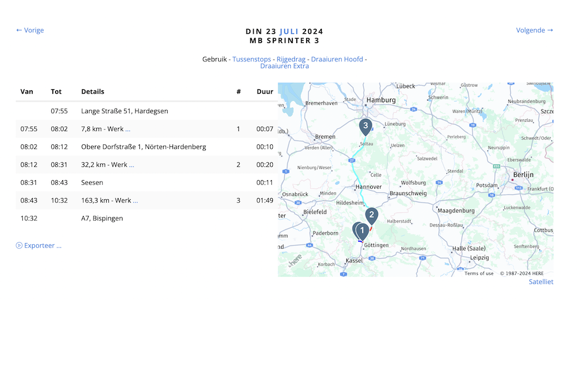The image size is (588, 370).
Task: Open the Draaiuren Hoofd view
Action: point(337,59)
